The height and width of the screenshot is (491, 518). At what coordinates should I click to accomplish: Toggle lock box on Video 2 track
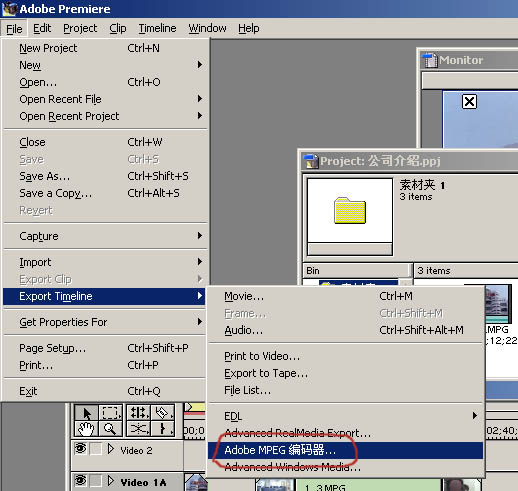point(96,449)
